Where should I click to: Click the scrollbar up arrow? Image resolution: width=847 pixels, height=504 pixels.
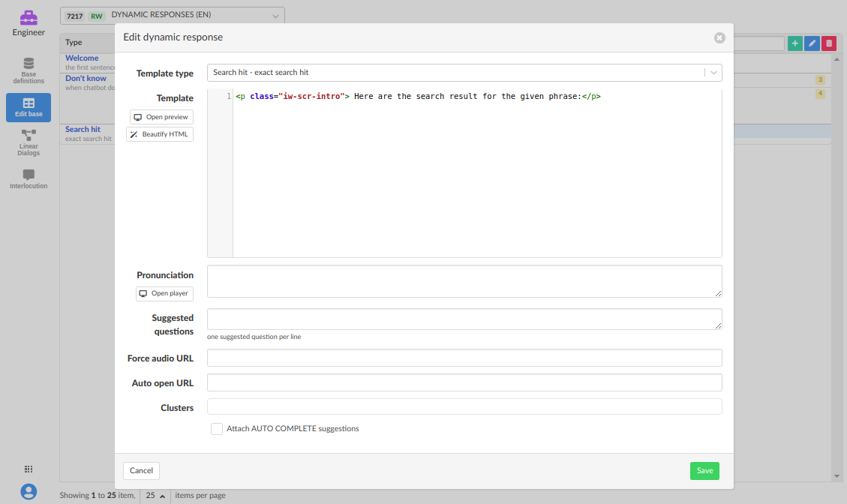tap(836, 59)
